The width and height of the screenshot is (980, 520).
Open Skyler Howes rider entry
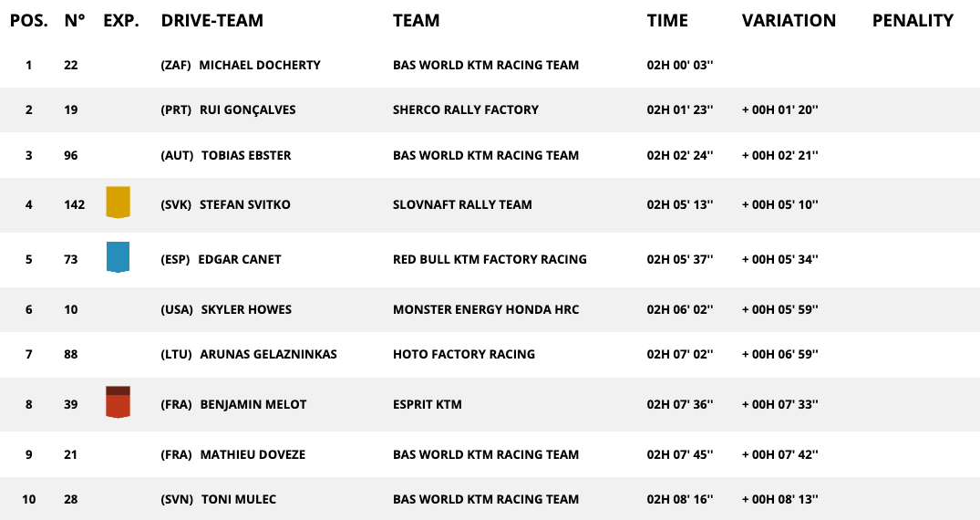point(246,309)
